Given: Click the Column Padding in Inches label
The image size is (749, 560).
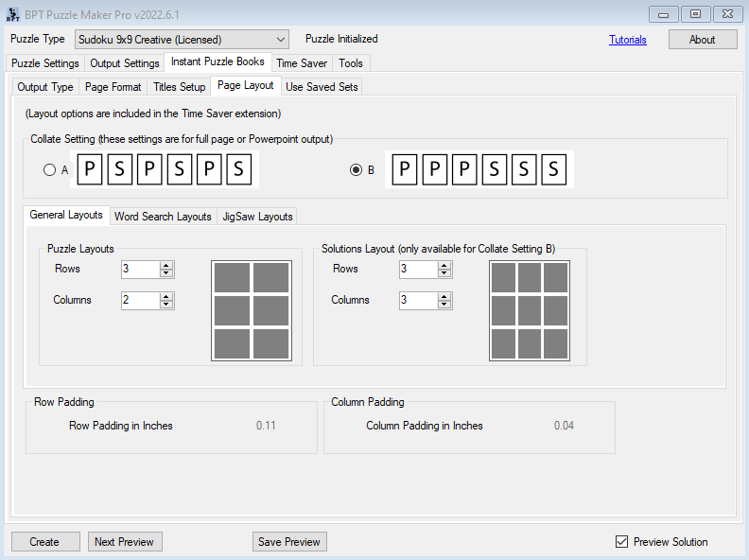Looking at the screenshot, I should click(425, 426).
